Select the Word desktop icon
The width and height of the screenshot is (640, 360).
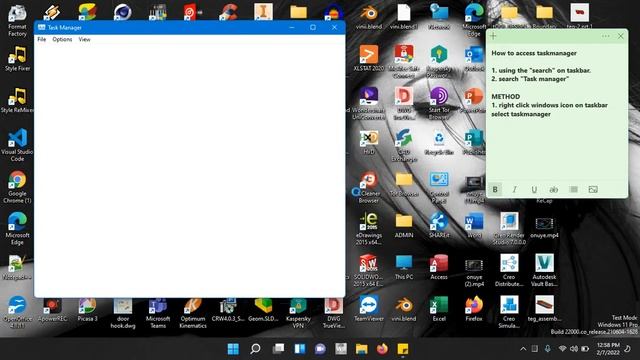pyautogui.click(x=474, y=226)
